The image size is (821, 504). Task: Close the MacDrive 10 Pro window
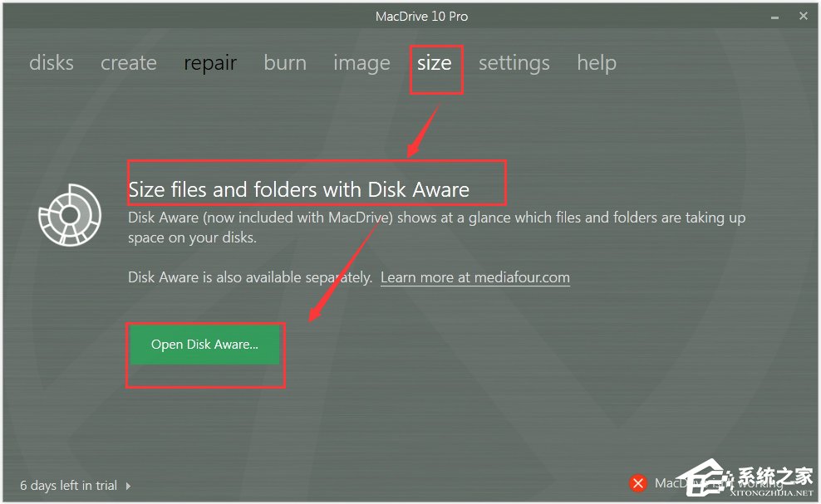point(804,17)
